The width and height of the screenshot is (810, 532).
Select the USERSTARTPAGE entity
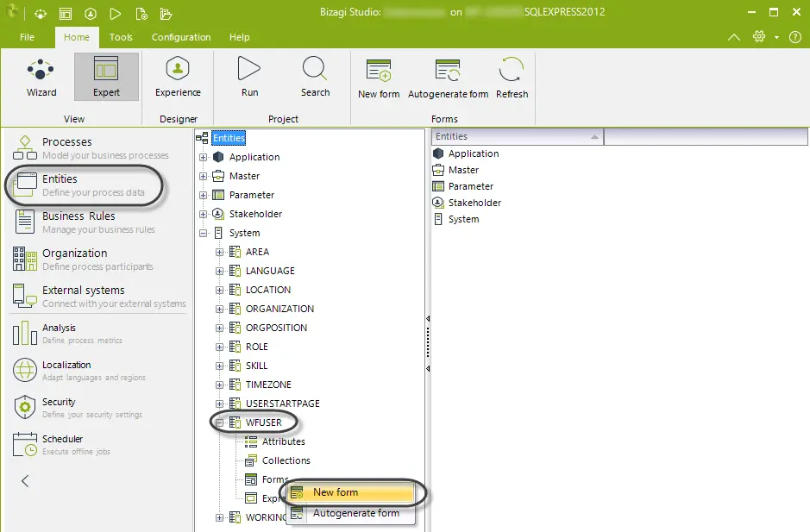[283, 404]
